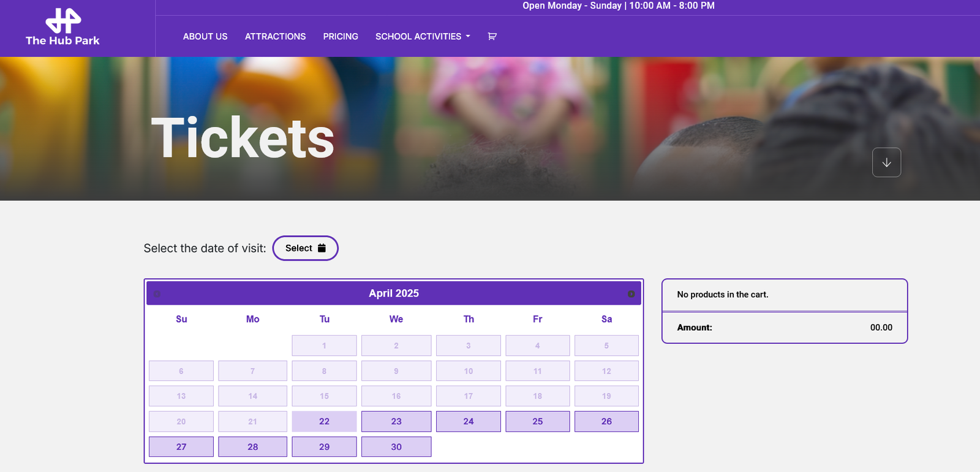980x472 pixels.
Task: Choose April 25 as visit date
Action: pos(538,422)
